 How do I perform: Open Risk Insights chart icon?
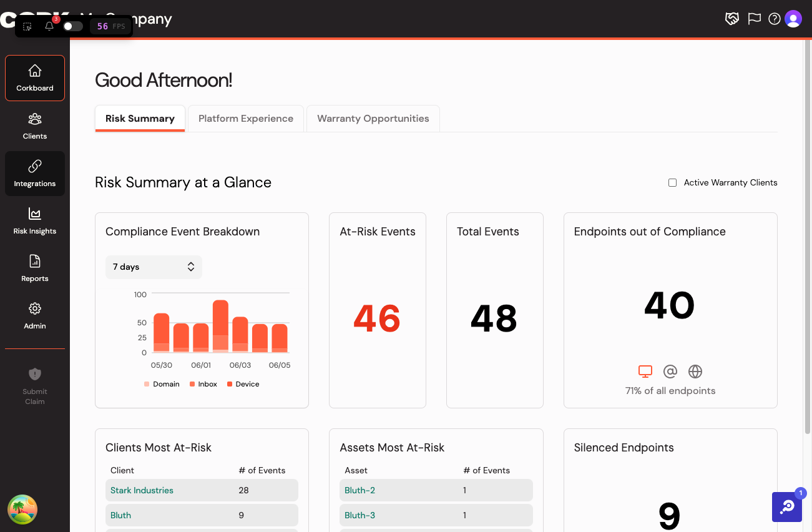click(x=35, y=214)
